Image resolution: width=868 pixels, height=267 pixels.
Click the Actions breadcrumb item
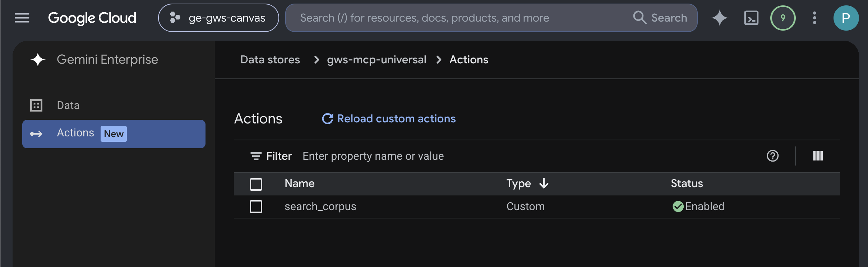coord(469,59)
